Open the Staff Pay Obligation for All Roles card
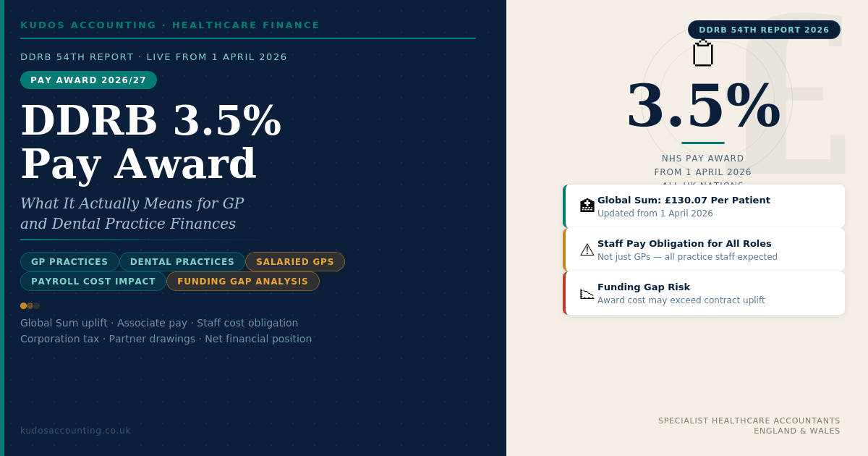This screenshot has height=456, width=868. click(704, 250)
